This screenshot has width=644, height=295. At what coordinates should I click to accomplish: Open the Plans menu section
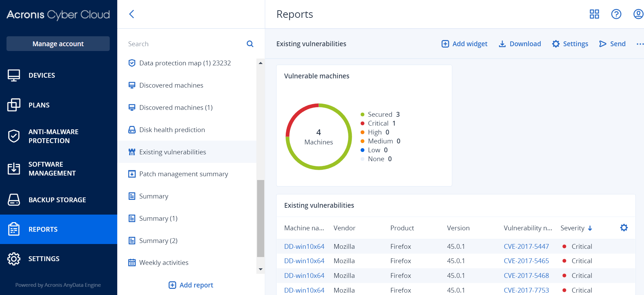click(58, 105)
